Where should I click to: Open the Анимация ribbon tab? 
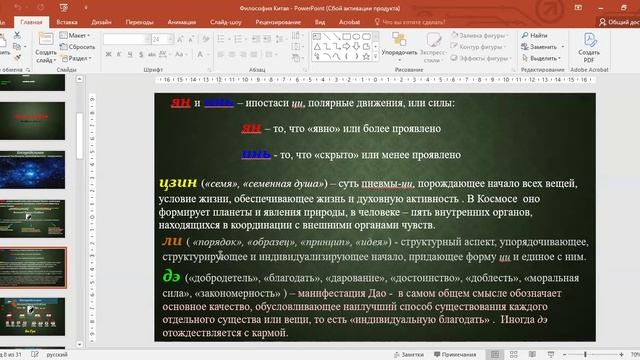coord(182,22)
